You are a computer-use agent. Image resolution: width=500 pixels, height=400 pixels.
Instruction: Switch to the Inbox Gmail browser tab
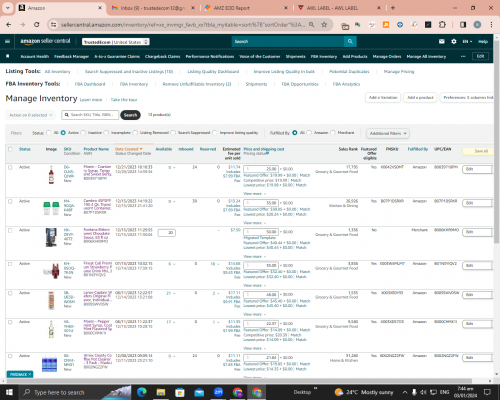153,8
